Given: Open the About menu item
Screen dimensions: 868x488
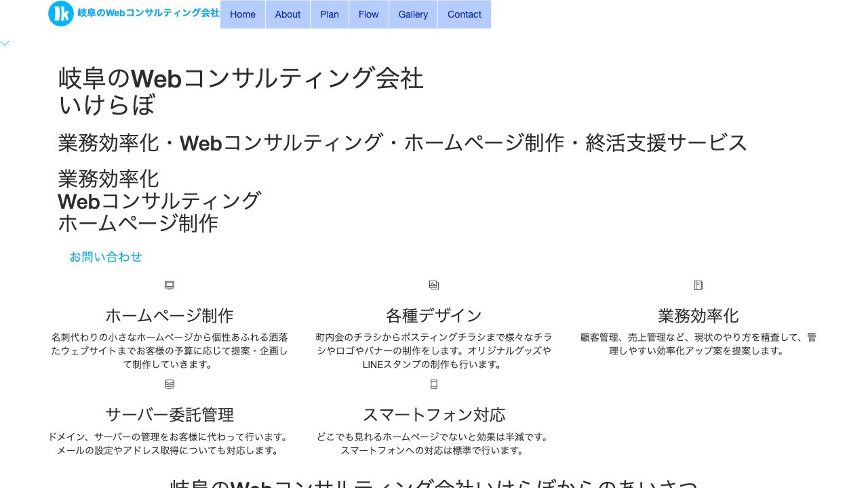Looking at the screenshot, I should (288, 14).
